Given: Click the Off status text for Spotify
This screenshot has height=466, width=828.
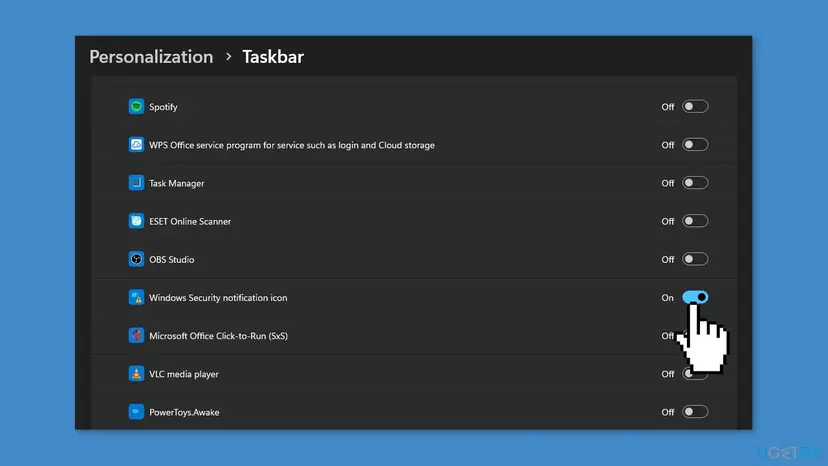Looking at the screenshot, I should pyautogui.click(x=667, y=107).
